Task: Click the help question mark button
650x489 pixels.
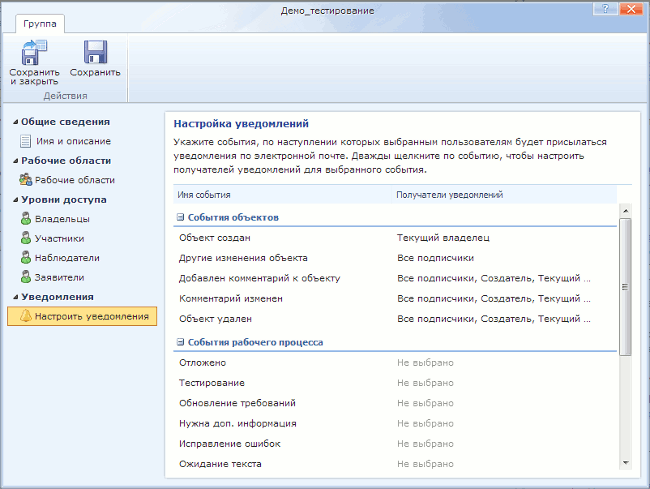Action: (x=605, y=9)
